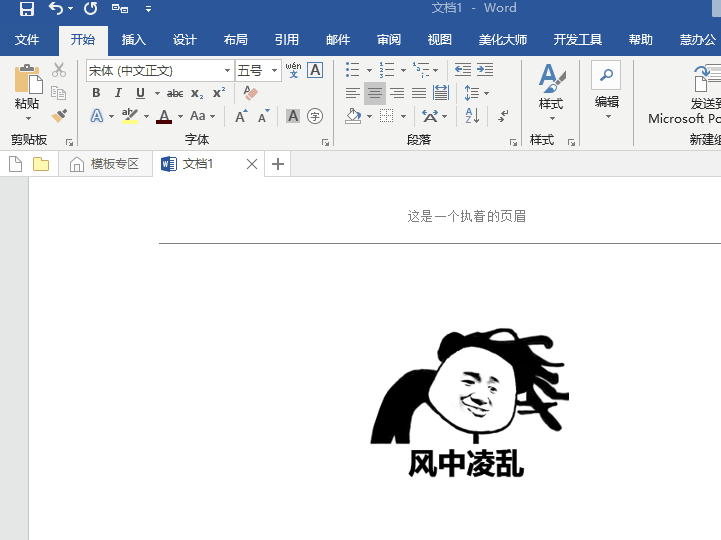
Task: Click the Styles gallery A icon
Action: 551,78
